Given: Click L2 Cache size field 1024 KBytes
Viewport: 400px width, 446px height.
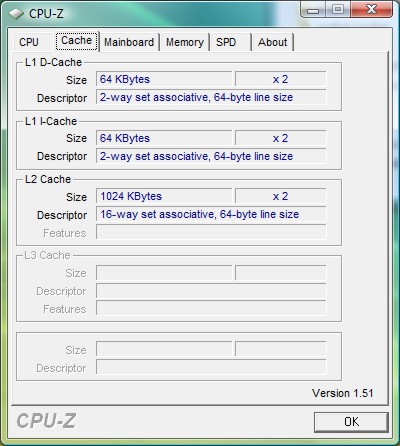Looking at the screenshot, I should tap(164, 196).
